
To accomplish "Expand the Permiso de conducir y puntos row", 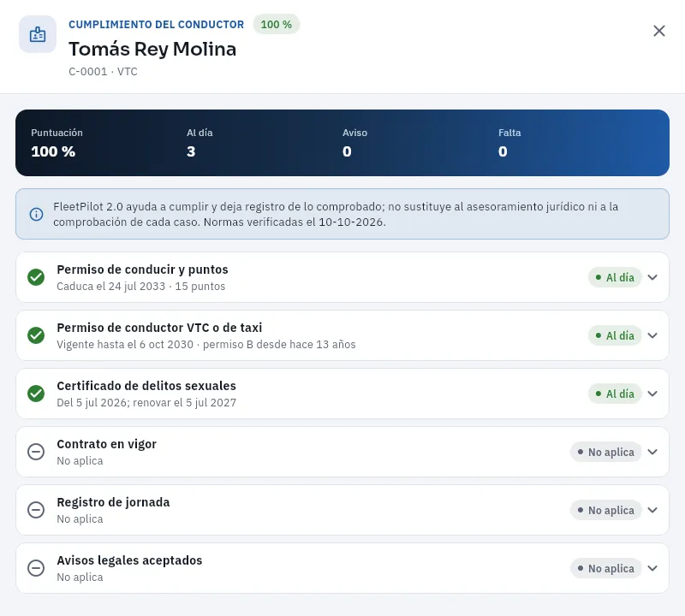I will click(652, 277).
